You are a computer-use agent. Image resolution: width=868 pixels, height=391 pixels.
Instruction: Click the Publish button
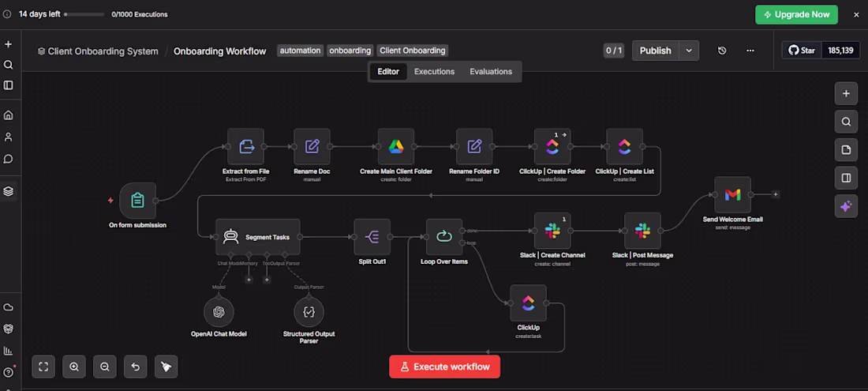tap(656, 51)
